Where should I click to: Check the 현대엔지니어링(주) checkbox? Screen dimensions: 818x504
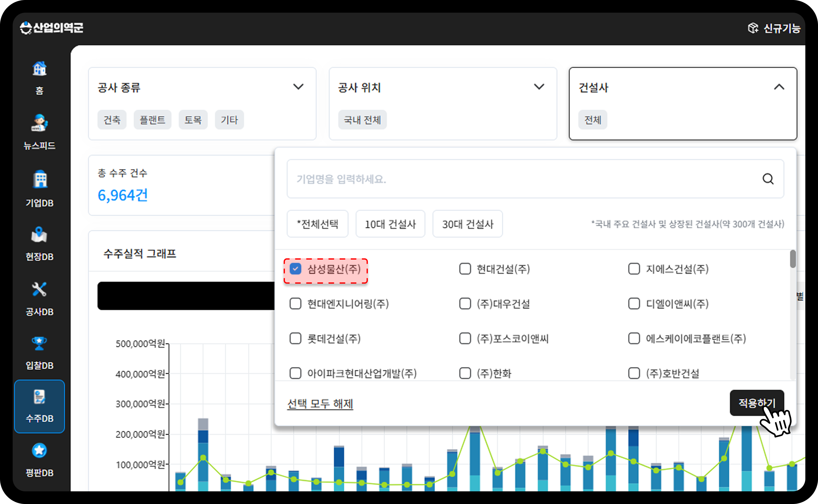click(x=295, y=304)
